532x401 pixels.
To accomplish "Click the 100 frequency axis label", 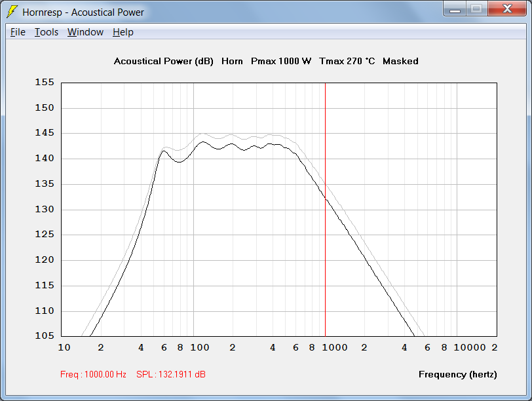I will [199, 348].
